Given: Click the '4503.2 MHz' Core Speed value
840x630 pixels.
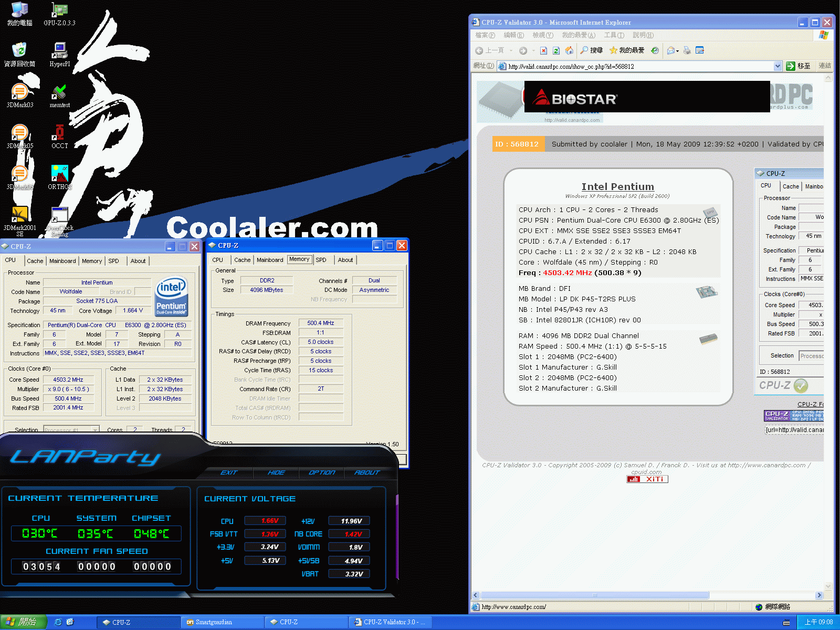Looking at the screenshot, I should click(68, 380).
